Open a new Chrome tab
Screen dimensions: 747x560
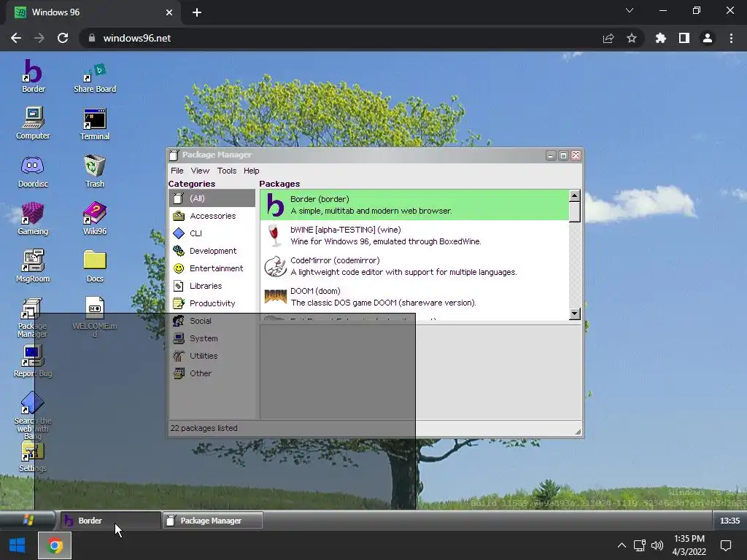tap(197, 12)
